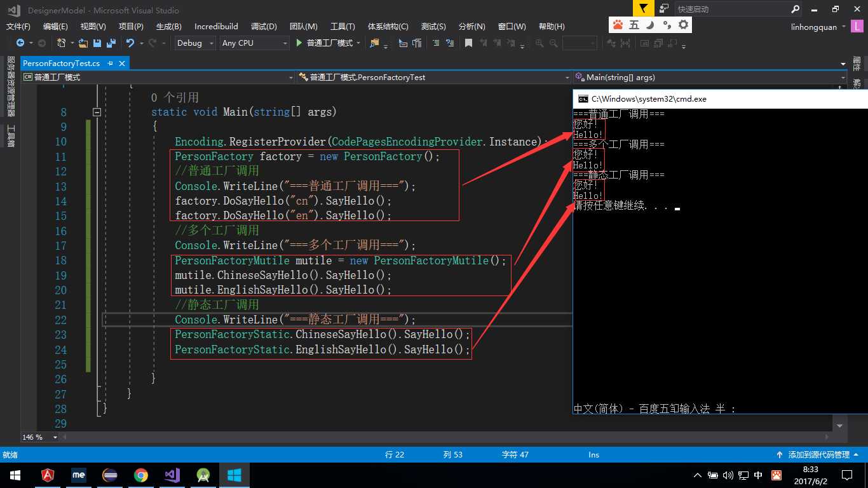Click the IME moon half-width icon
The image size is (868, 488).
click(650, 25)
